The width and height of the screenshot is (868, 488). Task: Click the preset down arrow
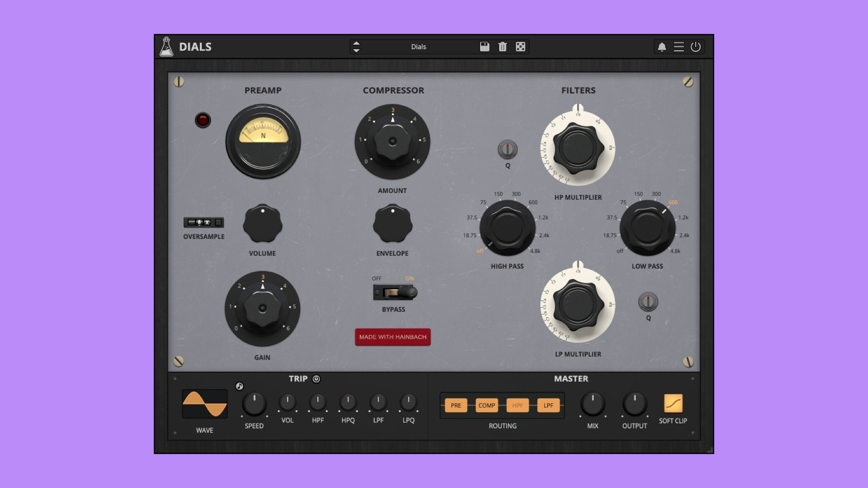coord(356,50)
